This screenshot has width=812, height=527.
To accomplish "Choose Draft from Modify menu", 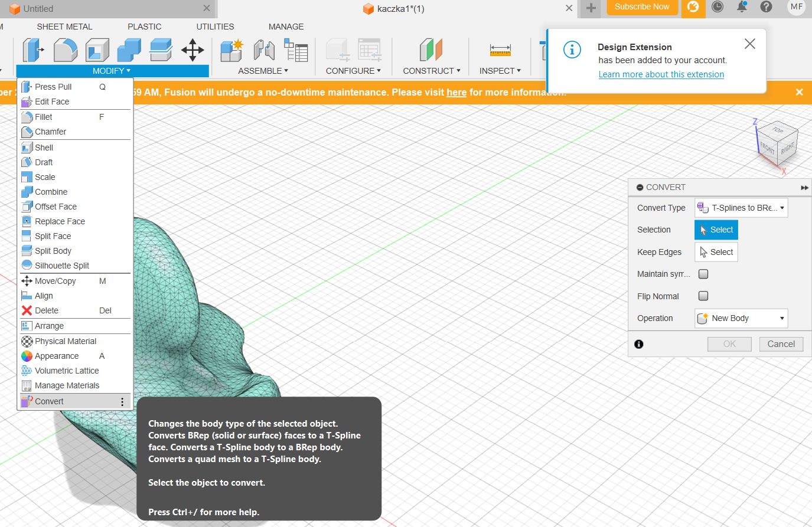I will pos(75,162).
